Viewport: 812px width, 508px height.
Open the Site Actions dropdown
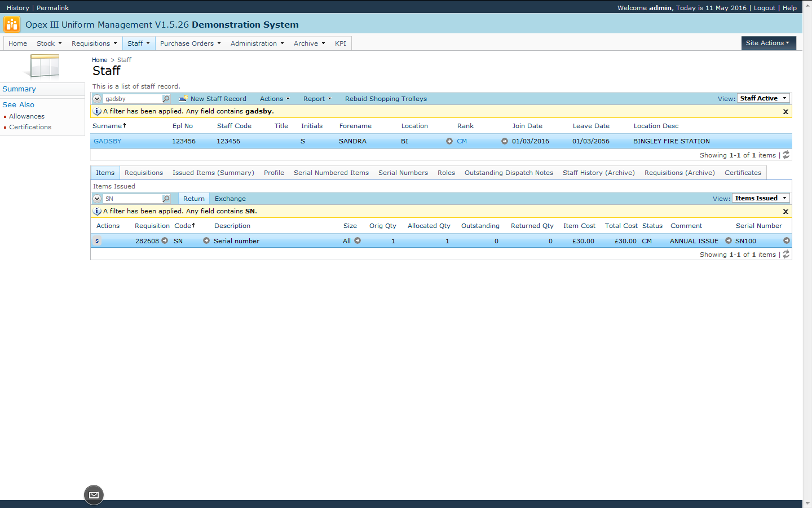(x=769, y=43)
